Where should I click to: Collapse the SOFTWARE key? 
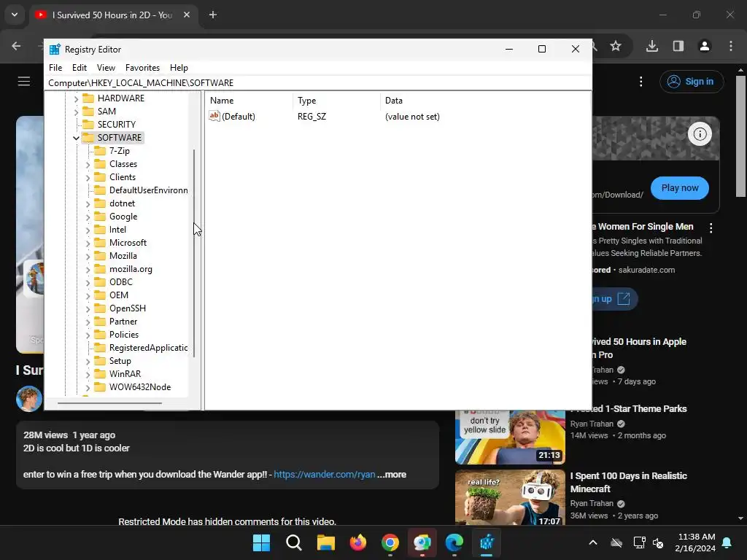[x=76, y=138]
